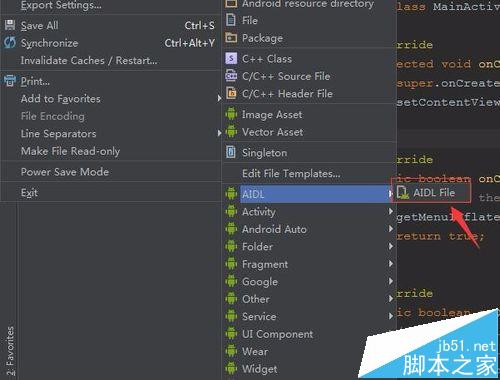Open Export Settings... entry

111,6
